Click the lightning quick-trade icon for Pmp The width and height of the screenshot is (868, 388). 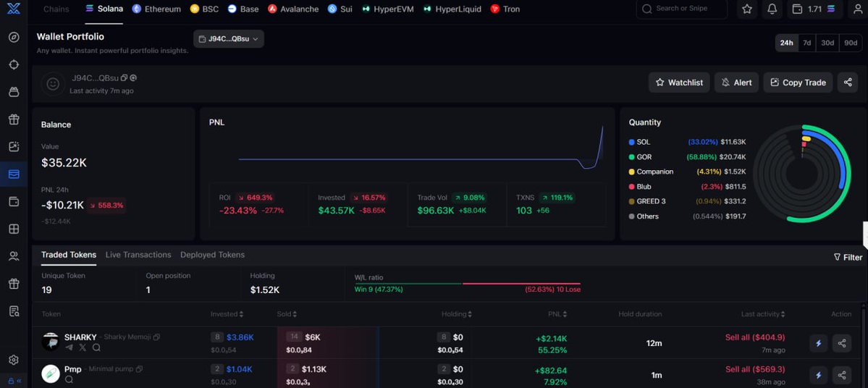click(x=818, y=375)
